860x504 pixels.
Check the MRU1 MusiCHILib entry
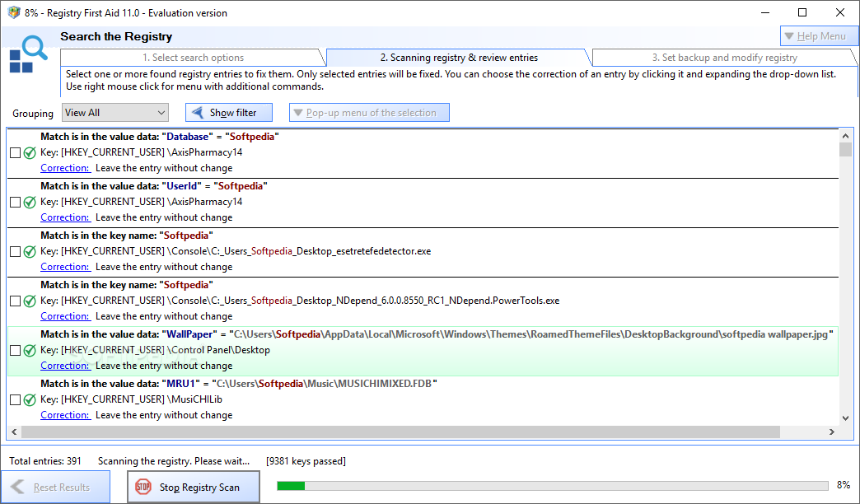click(16, 399)
